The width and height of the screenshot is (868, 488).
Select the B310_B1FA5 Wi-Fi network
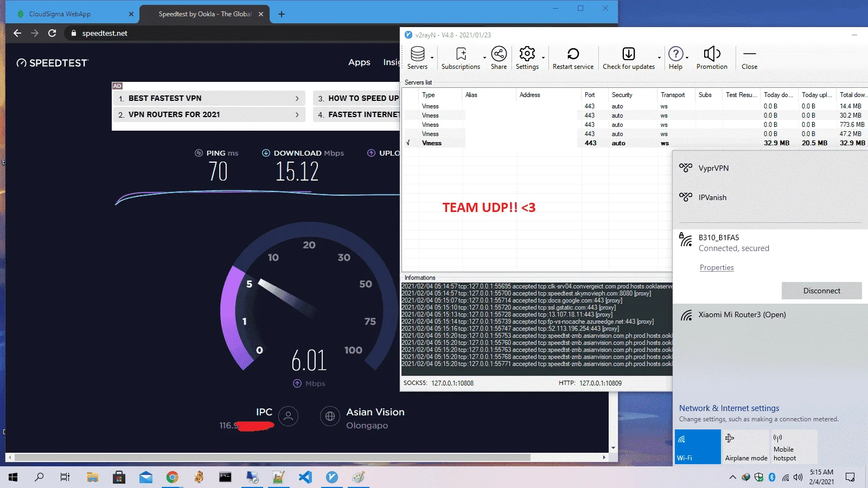[x=770, y=242]
